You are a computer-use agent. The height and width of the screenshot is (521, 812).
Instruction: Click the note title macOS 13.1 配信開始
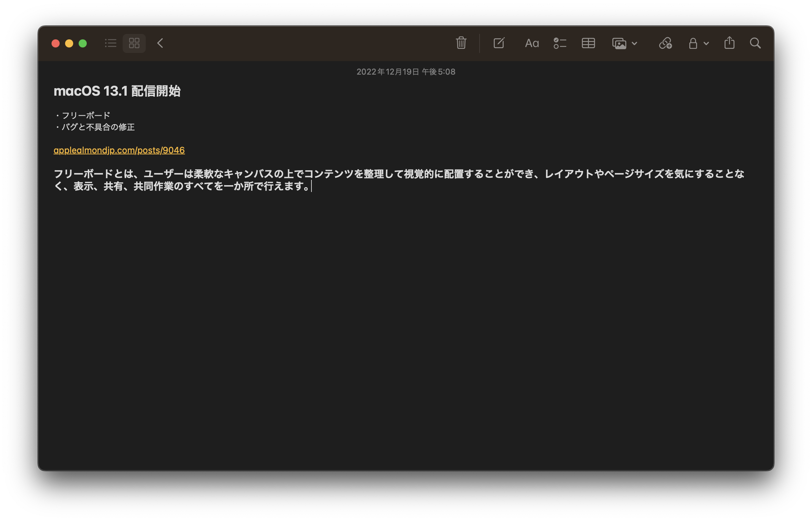(117, 91)
